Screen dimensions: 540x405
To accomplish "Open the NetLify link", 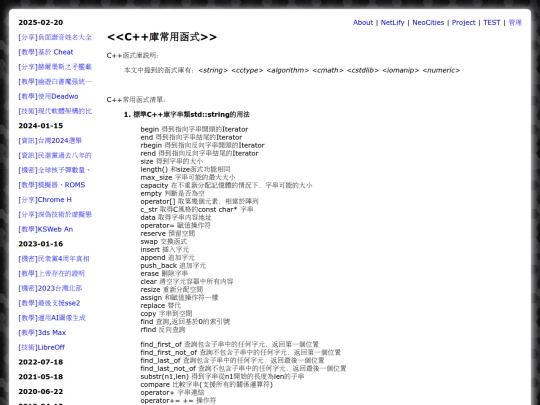I will click(392, 23).
